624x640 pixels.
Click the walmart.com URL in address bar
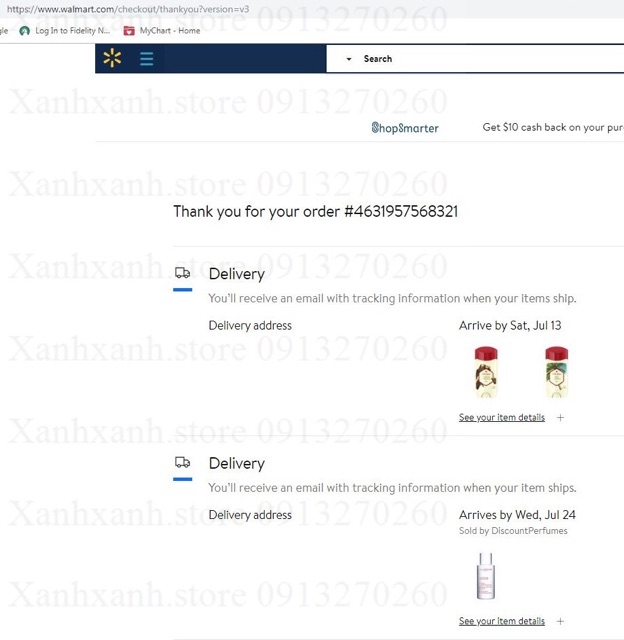[128, 9]
